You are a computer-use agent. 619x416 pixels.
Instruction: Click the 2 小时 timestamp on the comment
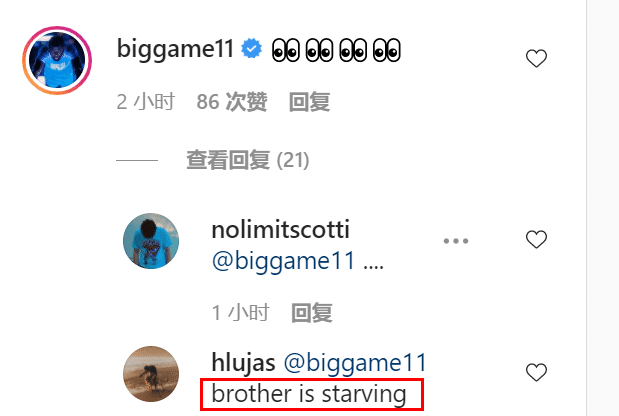[146, 102]
